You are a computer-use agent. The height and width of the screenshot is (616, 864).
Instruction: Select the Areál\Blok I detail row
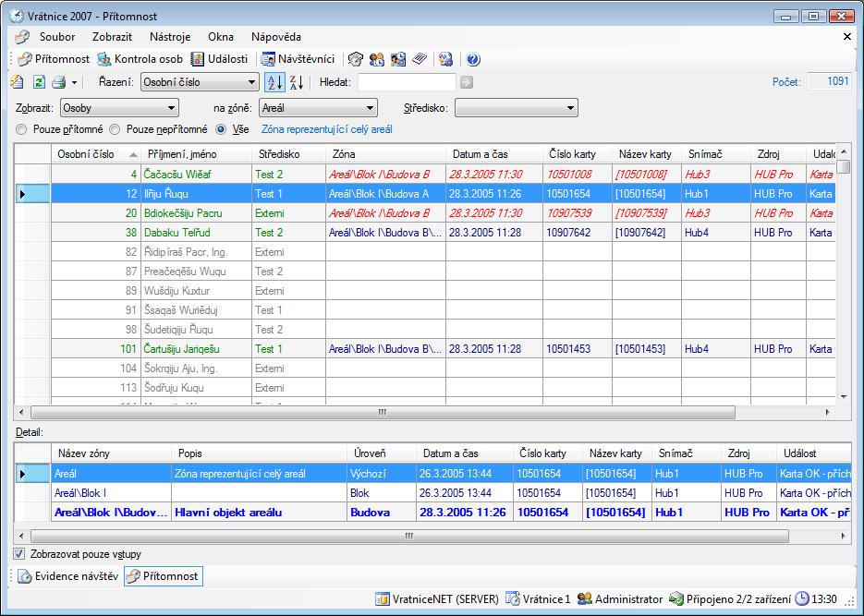[433, 492]
